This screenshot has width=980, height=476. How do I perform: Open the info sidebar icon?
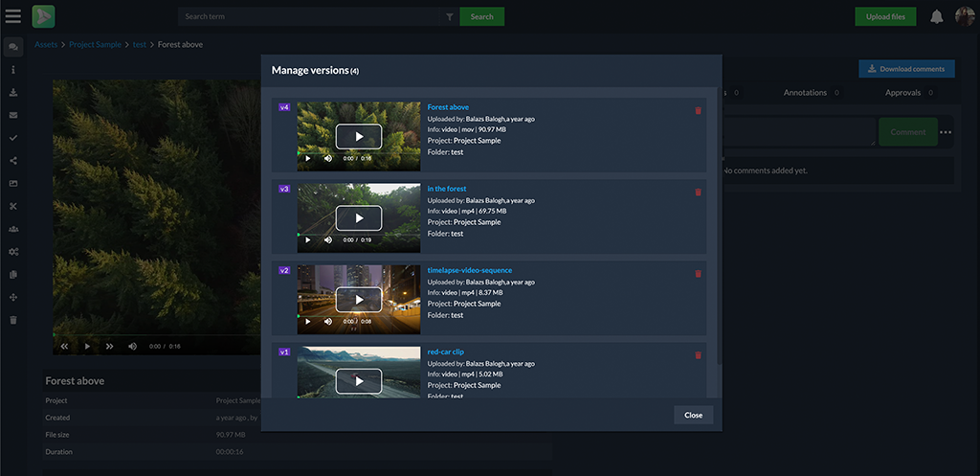(13, 70)
